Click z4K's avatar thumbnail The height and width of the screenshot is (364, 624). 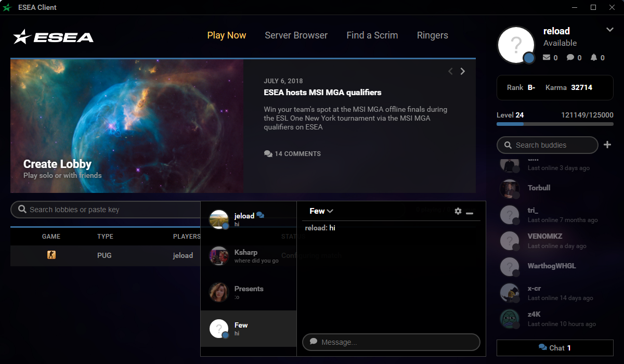tap(510, 319)
